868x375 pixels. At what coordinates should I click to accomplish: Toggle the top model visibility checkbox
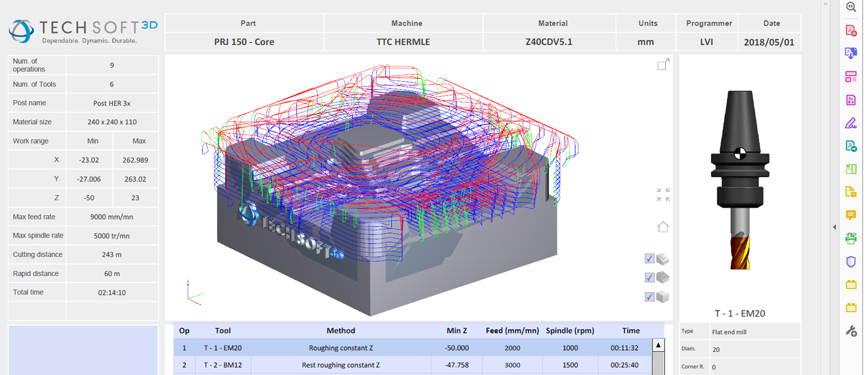650,258
